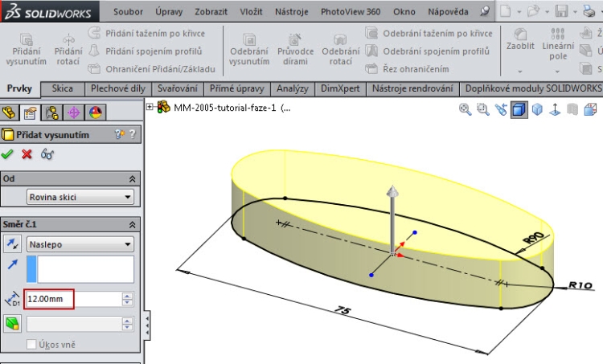Switch to the Přímé úpravy tab

point(237,88)
